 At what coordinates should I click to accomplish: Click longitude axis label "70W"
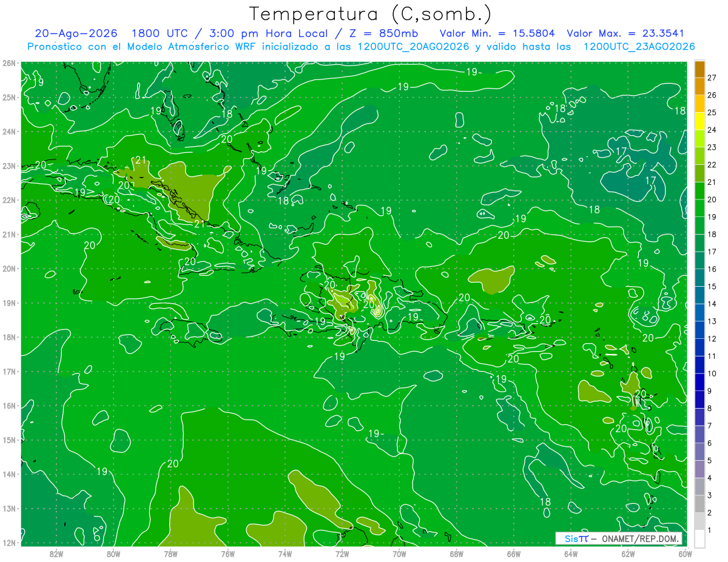tap(399, 554)
